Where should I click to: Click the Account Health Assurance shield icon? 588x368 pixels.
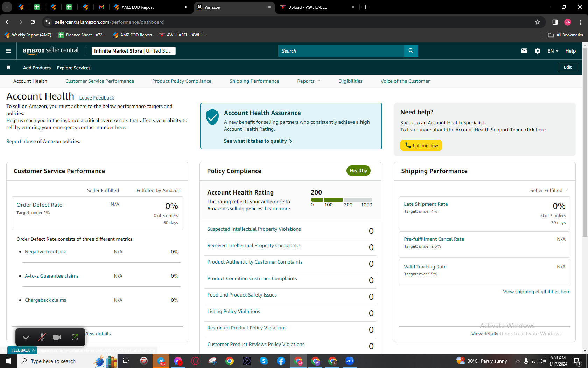pyautogui.click(x=212, y=117)
